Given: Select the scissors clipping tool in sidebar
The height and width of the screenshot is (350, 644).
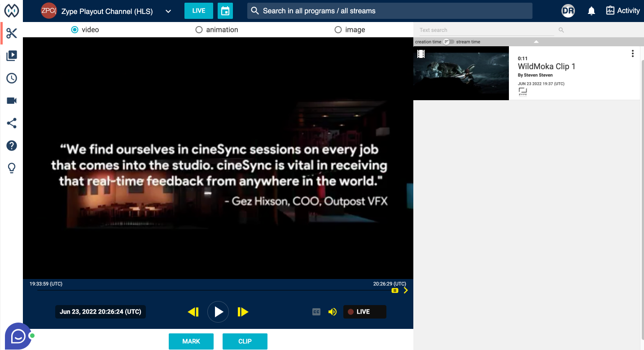Looking at the screenshot, I should point(12,33).
